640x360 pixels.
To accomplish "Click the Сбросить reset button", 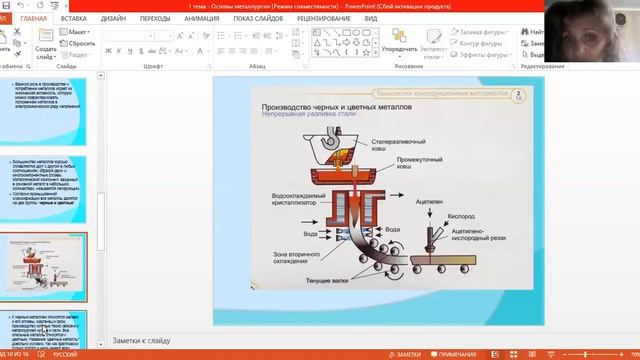I will (x=78, y=43).
